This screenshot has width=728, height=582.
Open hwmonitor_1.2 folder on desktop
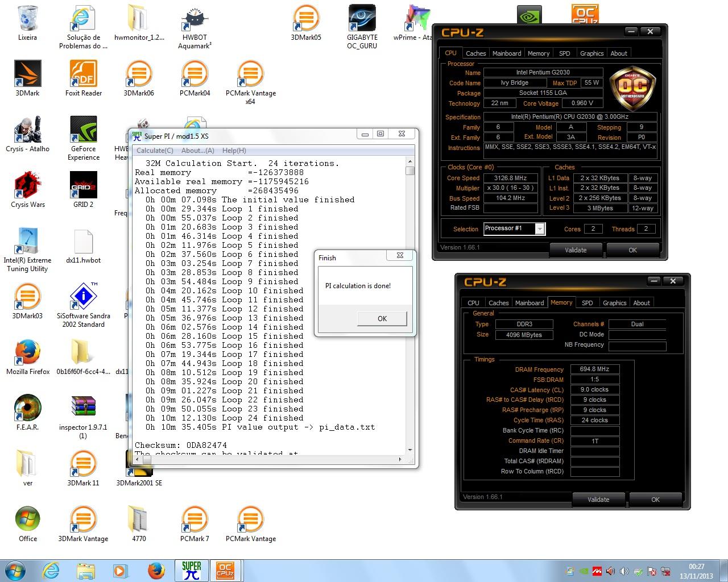139,23
